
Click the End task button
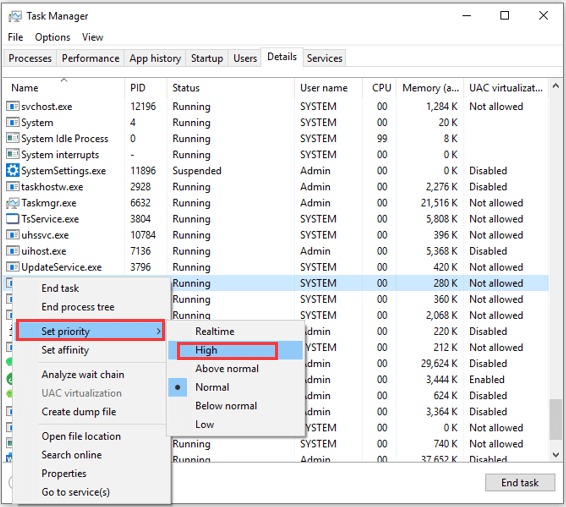tap(520, 482)
